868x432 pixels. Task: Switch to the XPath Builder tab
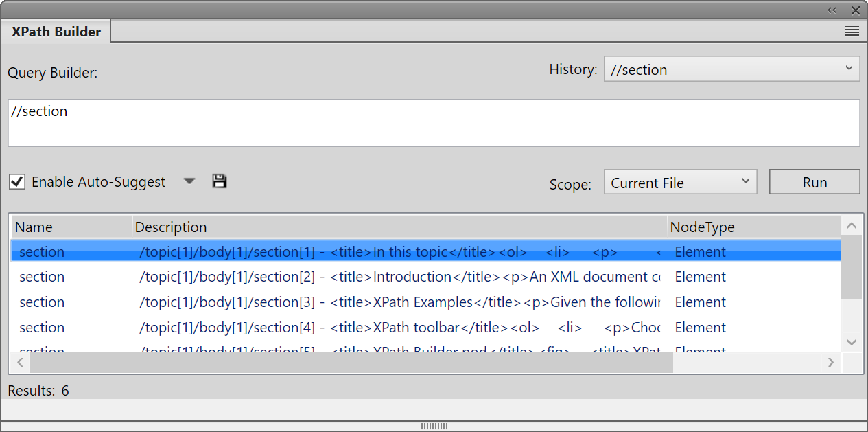(x=55, y=31)
